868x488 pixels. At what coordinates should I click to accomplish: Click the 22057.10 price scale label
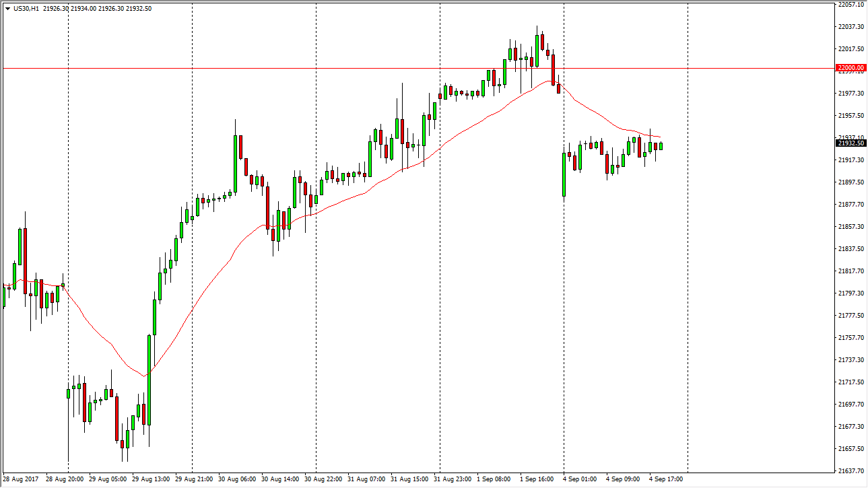(851, 4)
